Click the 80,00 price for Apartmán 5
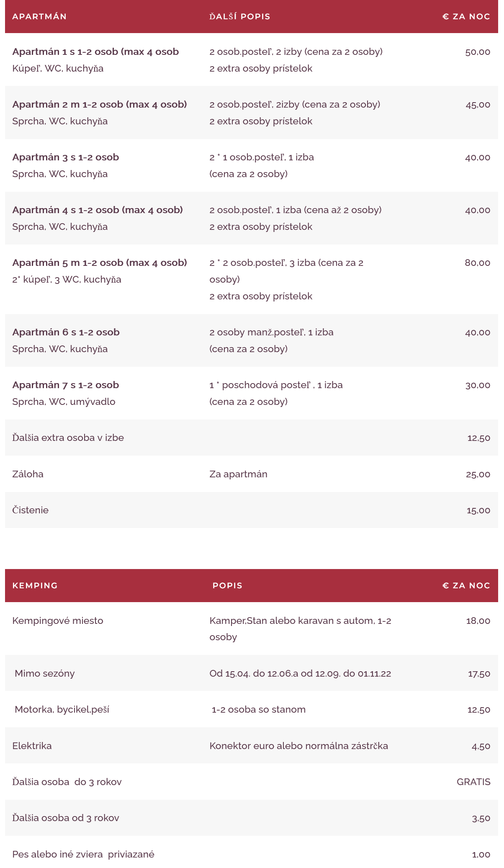Viewport: 504px width, 868px height. pos(477,263)
